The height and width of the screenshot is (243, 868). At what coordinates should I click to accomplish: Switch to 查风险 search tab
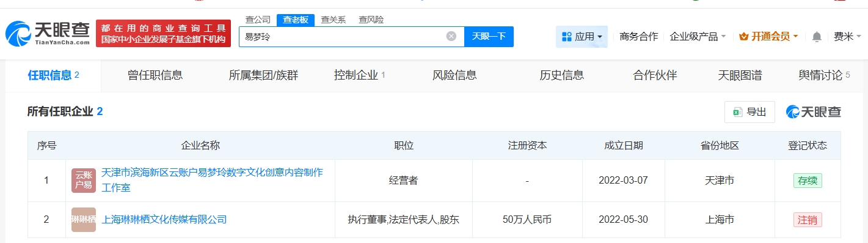[x=371, y=20]
